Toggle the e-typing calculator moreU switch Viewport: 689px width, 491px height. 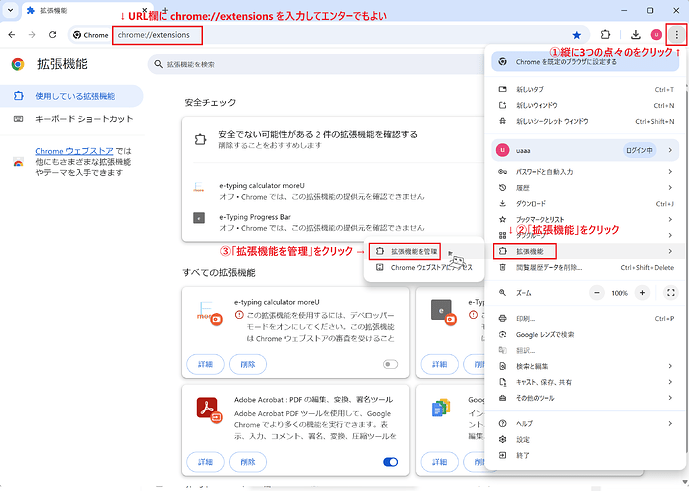[x=390, y=364]
